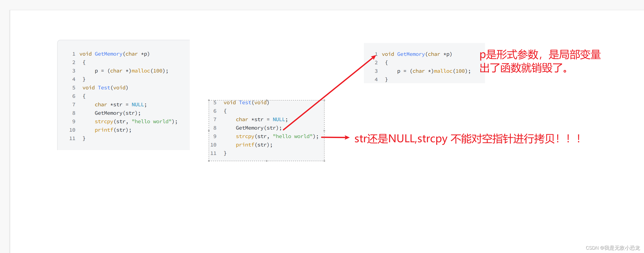Click 'GetMemory(str);' in the selected middle snippet
This screenshot has width=644, height=253.
point(259,128)
